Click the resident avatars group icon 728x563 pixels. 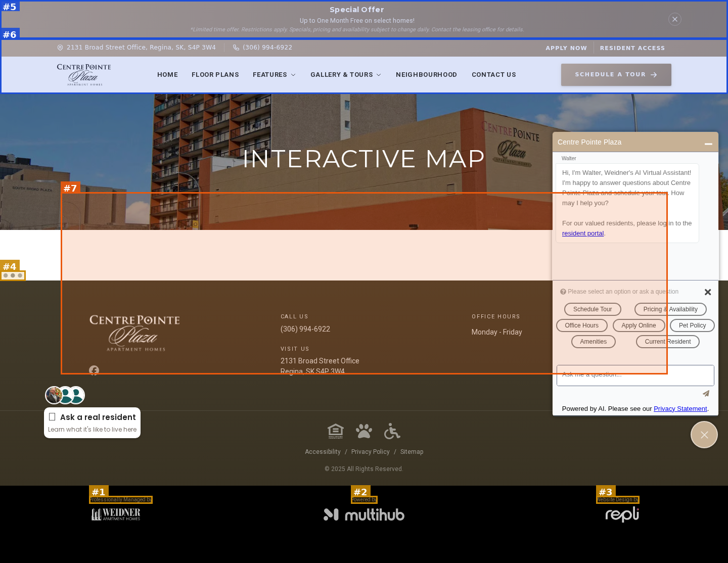[65, 395]
